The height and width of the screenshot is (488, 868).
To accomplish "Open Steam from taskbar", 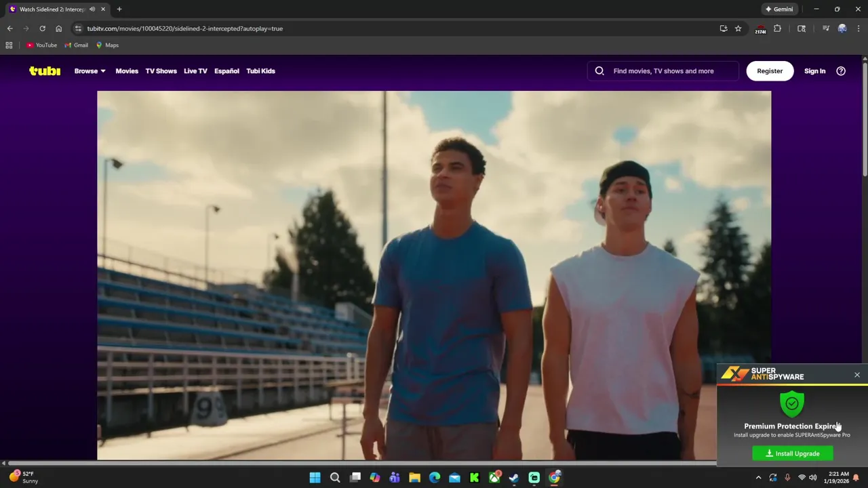I will [x=514, y=478].
